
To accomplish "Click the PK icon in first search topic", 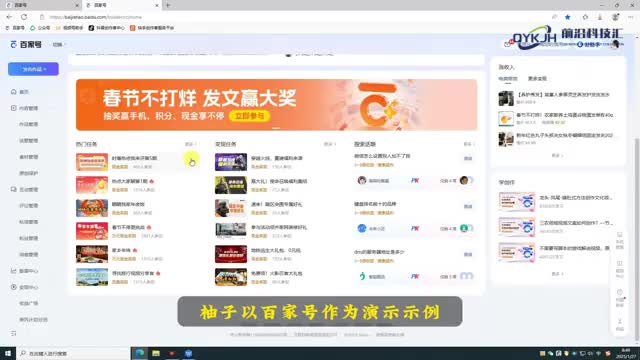I will [x=415, y=180].
